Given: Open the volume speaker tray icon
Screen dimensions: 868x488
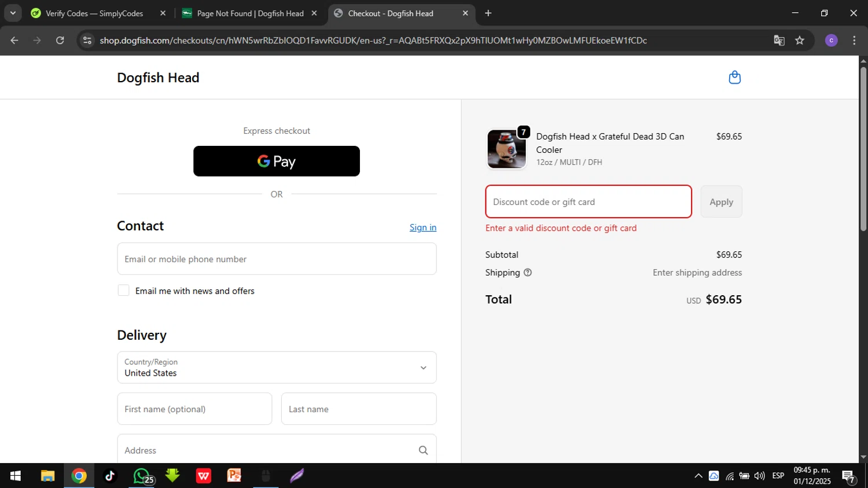Looking at the screenshot, I should pos(760,476).
